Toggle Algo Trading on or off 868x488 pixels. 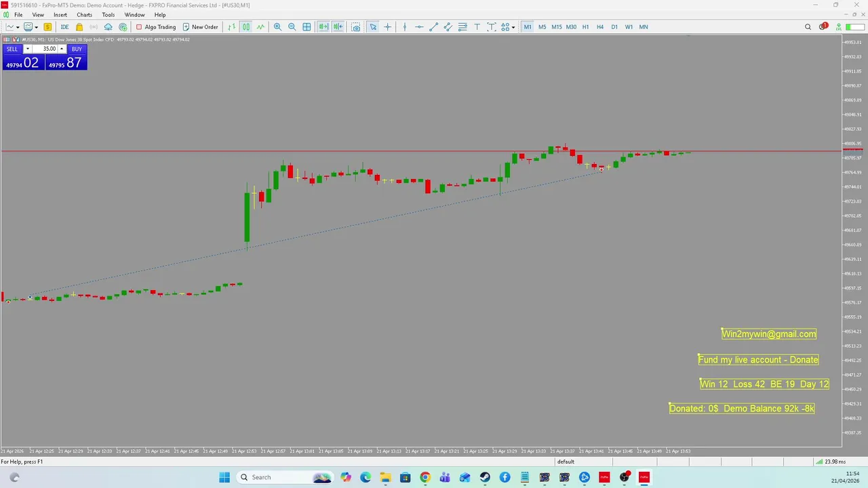click(x=155, y=27)
